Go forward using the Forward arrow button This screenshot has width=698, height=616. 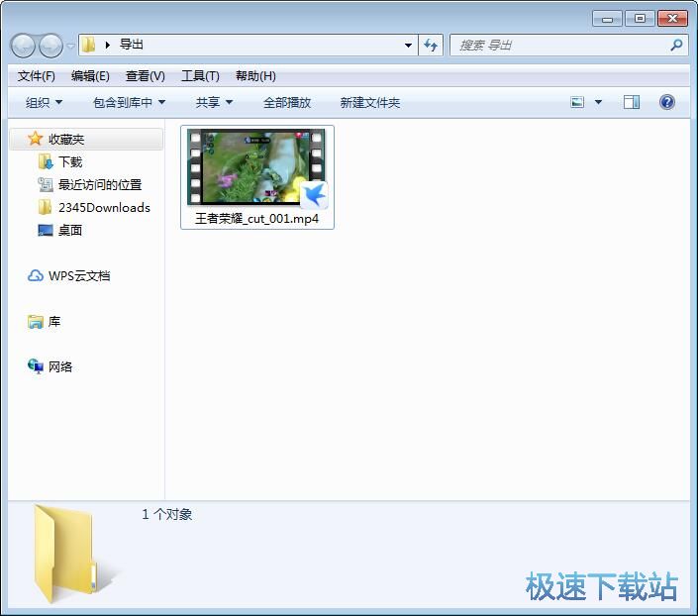50,46
